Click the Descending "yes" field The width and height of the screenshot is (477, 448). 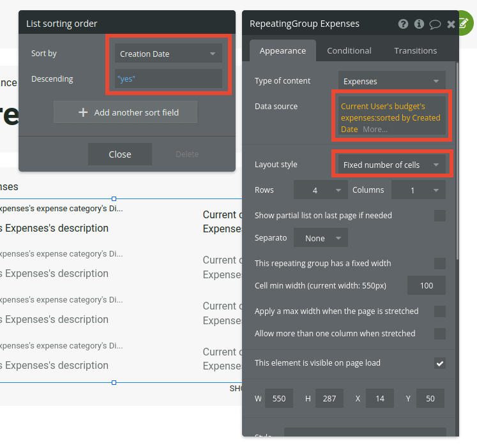click(168, 78)
